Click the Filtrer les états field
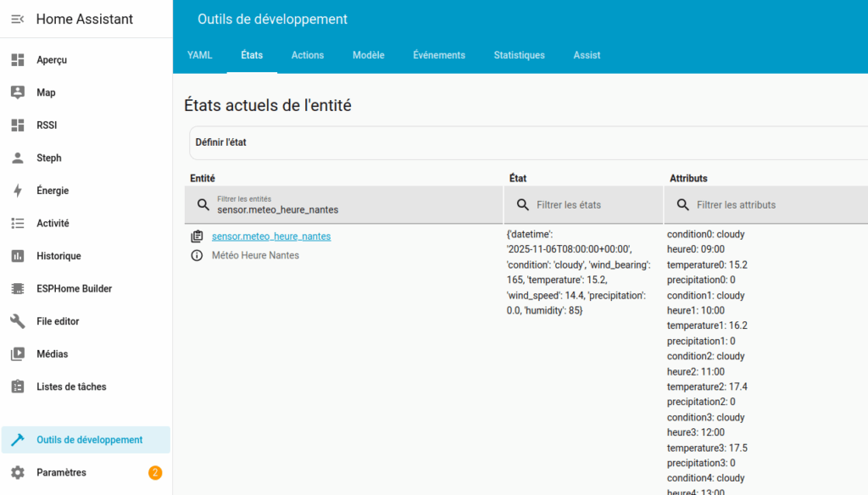This screenshot has width=868, height=495. coord(593,205)
